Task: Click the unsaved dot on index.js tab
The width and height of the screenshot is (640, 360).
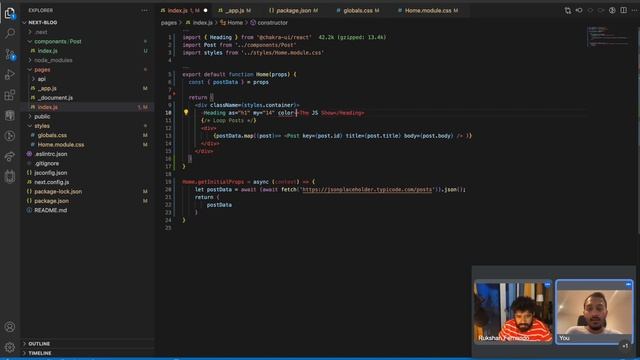Action: click(205, 11)
